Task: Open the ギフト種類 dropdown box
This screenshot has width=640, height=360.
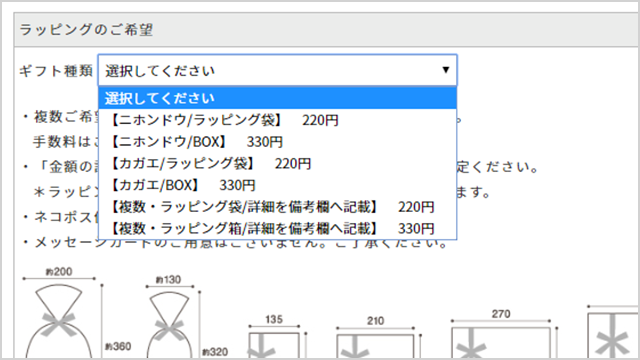Action: (277, 70)
